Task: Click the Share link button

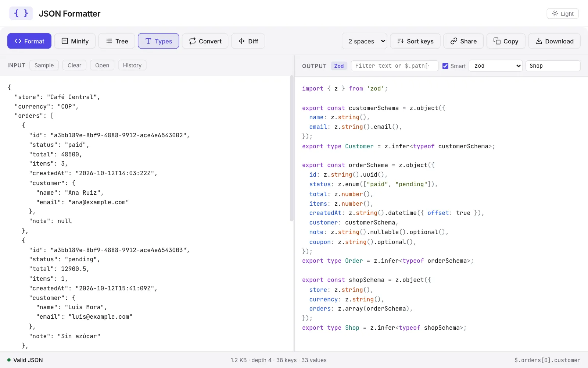Action: (463, 41)
